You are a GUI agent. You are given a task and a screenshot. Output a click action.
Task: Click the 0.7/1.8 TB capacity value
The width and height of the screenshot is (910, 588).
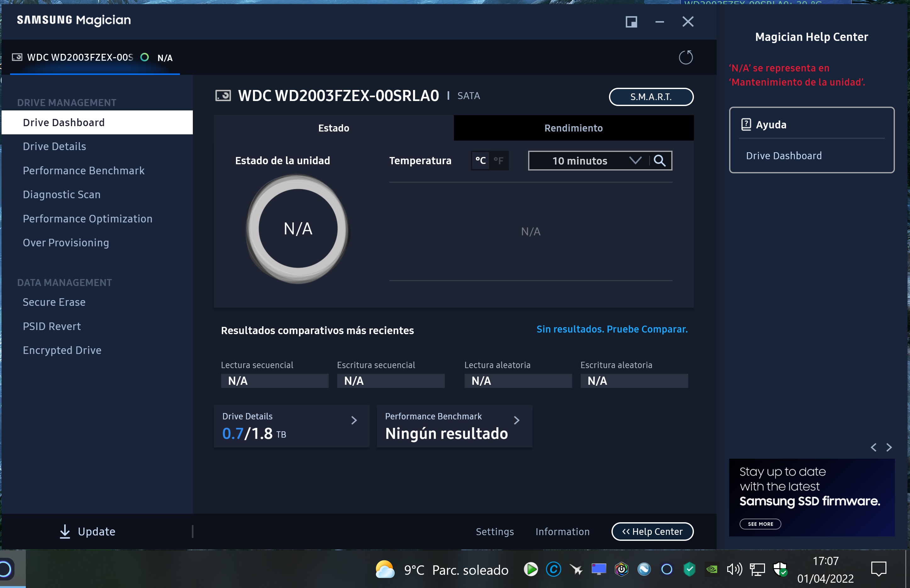(x=254, y=434)
